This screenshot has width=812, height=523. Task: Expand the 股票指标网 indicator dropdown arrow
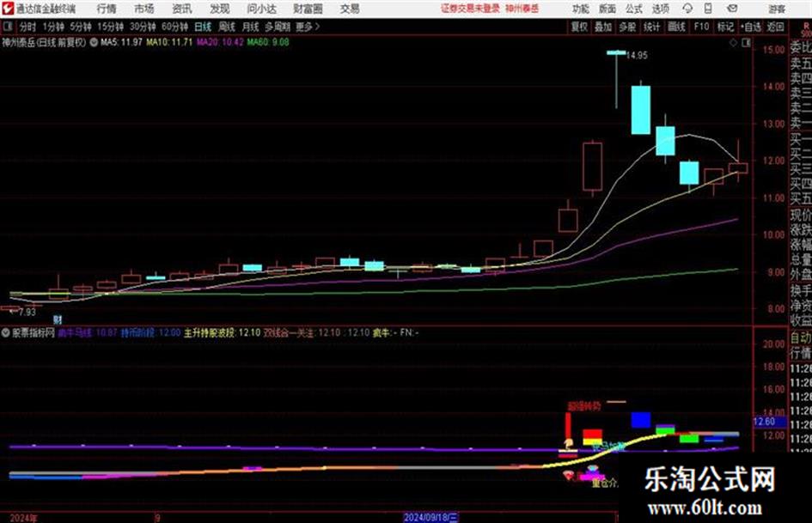6,333
